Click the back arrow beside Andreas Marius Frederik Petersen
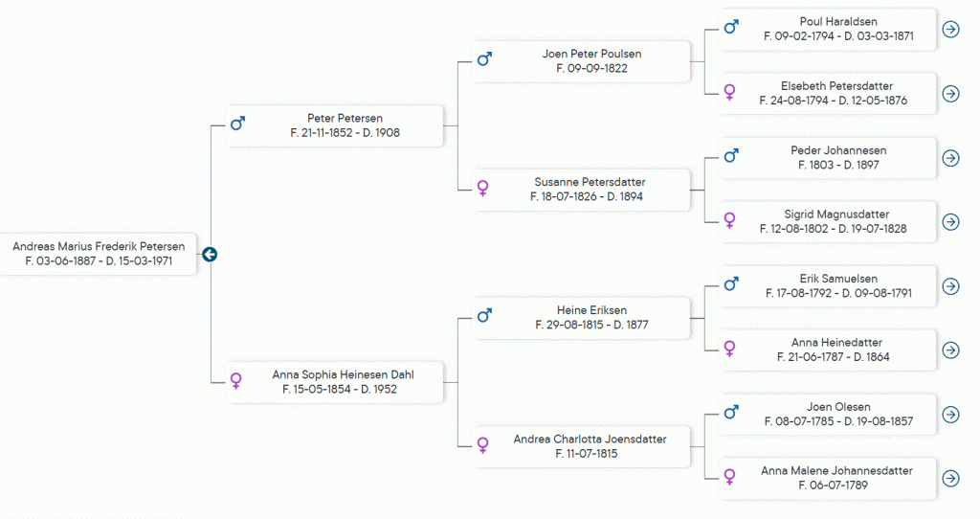Viewport: 980px width, 519px height. (x=210, y=254)
